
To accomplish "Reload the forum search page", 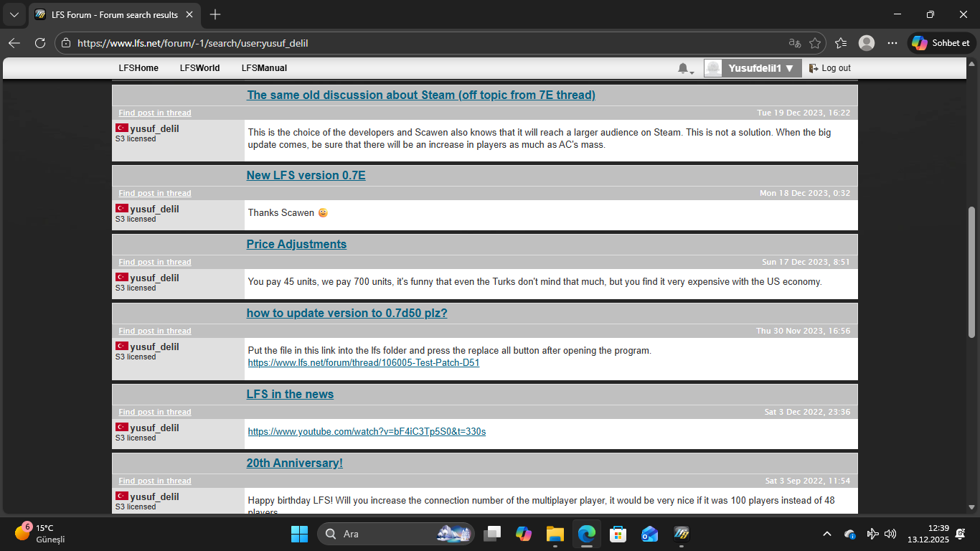I will tap(40, 43).
